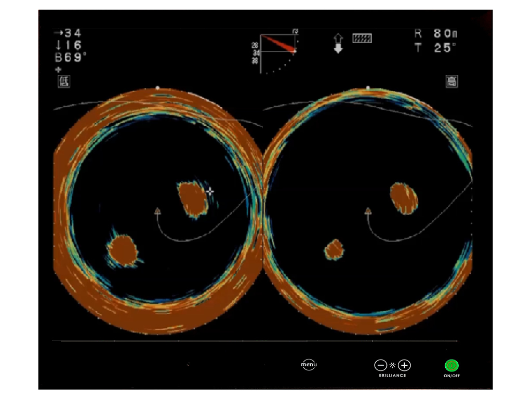Click the brilliance sun symbol

point(392,365)
